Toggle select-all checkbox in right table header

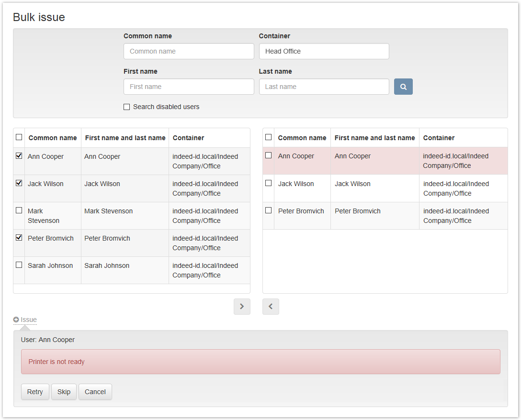pyautogui.click(x=269, y=137)
